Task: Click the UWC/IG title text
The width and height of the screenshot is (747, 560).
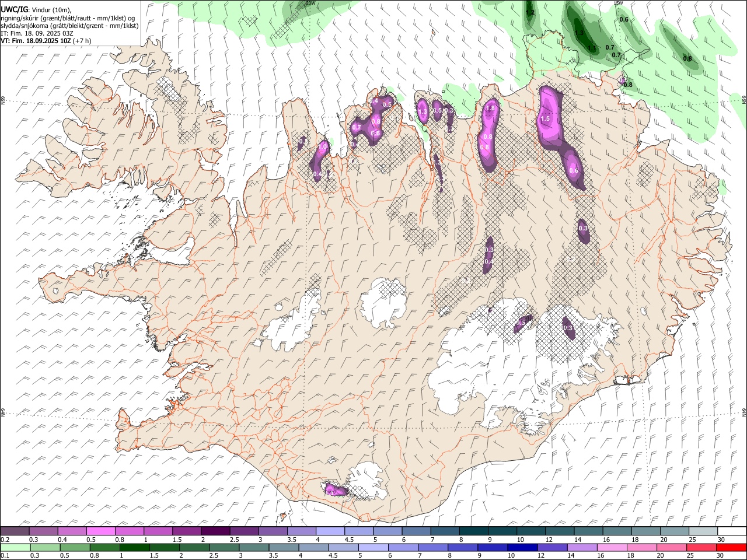Action: coord(14,9)
